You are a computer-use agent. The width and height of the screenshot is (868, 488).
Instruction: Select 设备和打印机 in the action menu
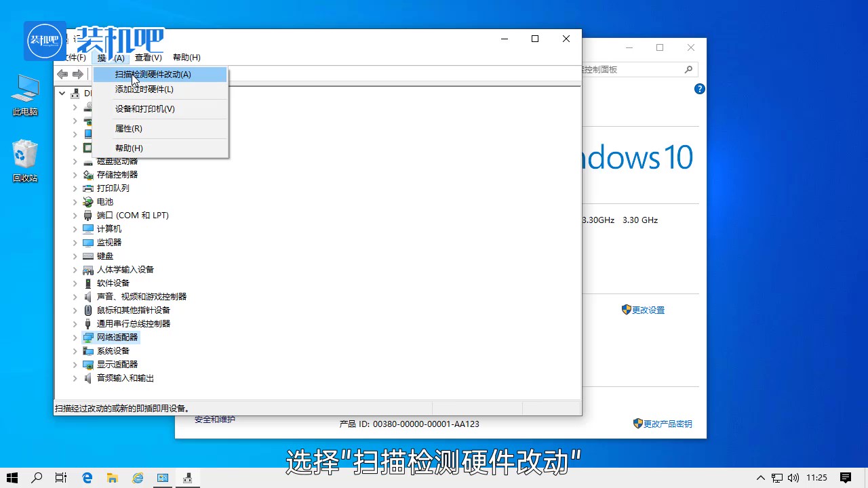(x=144, y=109)
